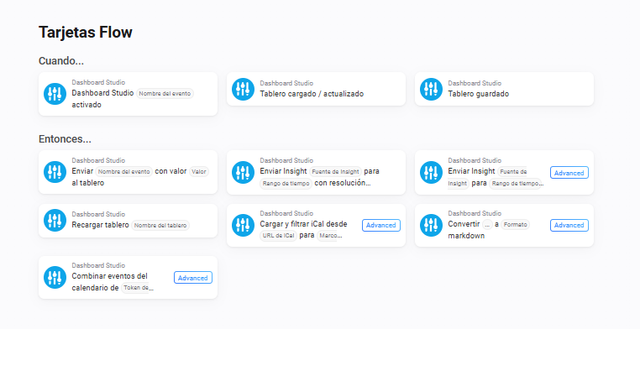Click Advanced badge on 'Convertir a markdown' card
This screenshot has width=640, height=365.
pos(569,225)
